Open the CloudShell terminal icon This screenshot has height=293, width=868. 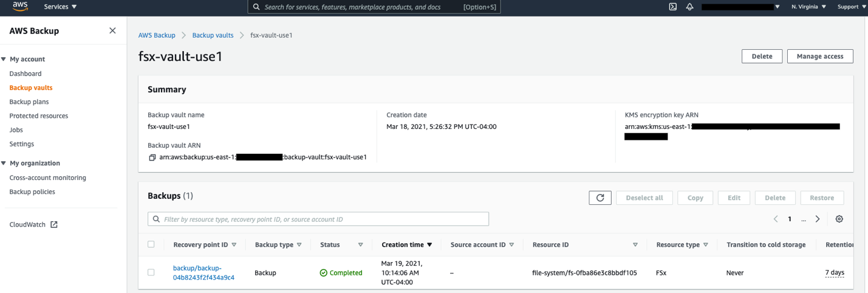pyautogui.click(x=672, y=7)
